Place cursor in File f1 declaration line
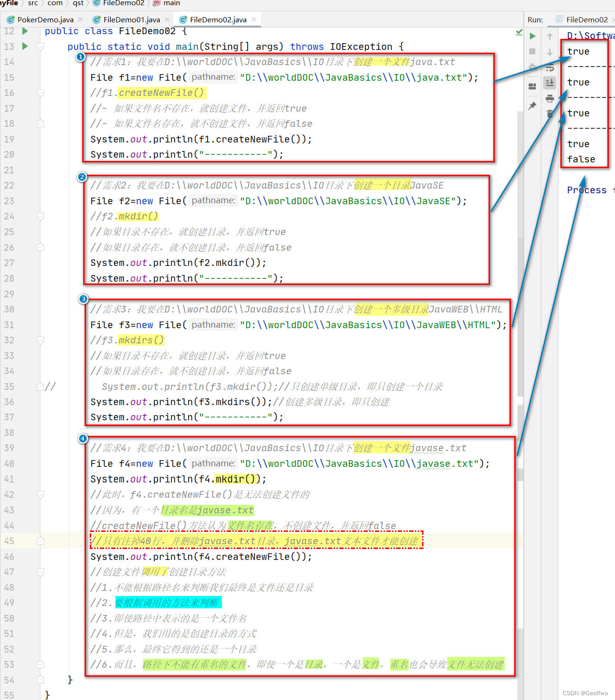 point(284,77)
